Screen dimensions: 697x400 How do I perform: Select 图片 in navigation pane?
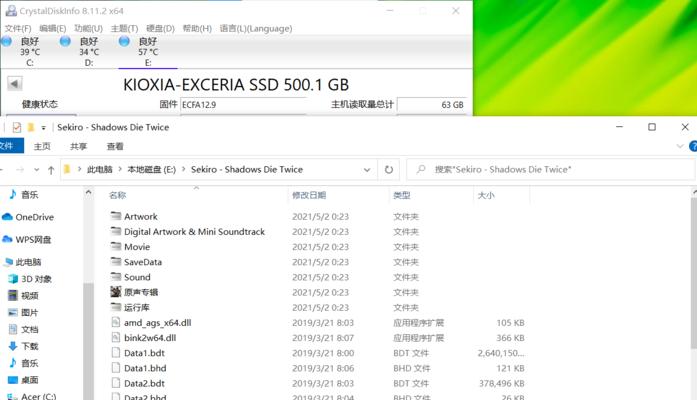[x=24, y=312]
